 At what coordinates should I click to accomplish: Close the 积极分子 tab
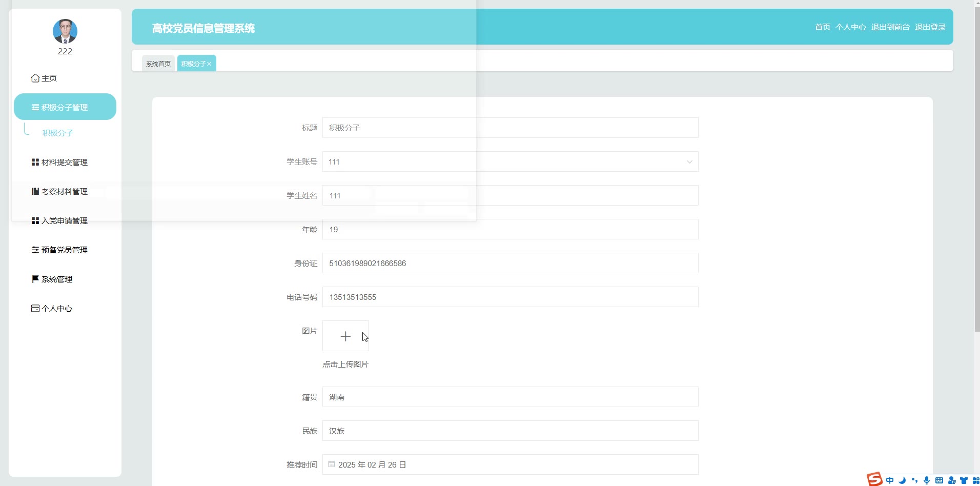(209, 64)
